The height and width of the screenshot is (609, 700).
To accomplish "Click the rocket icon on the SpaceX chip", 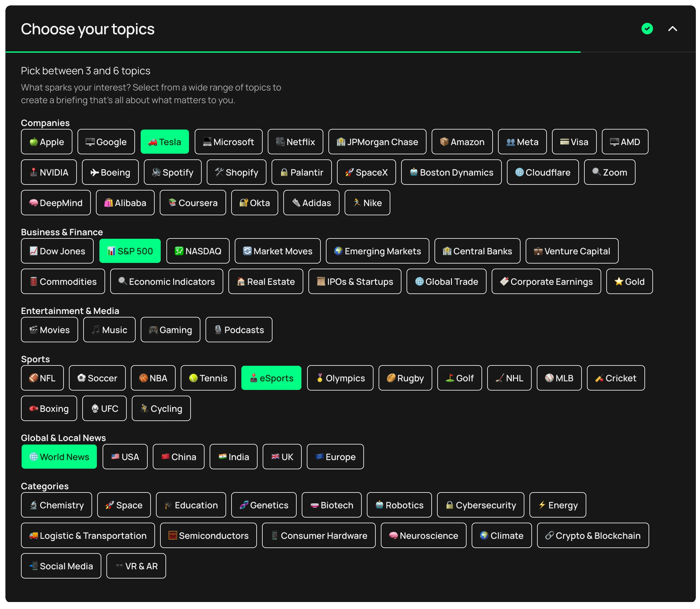I will [349, 172].
